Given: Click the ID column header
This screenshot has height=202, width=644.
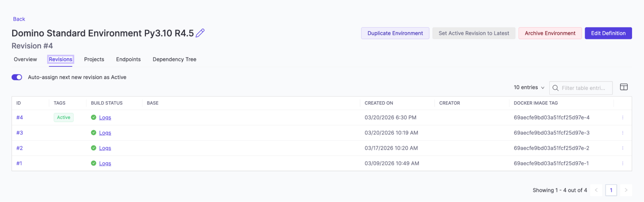Looking at the screenshot, I should [x=19, y=103].
